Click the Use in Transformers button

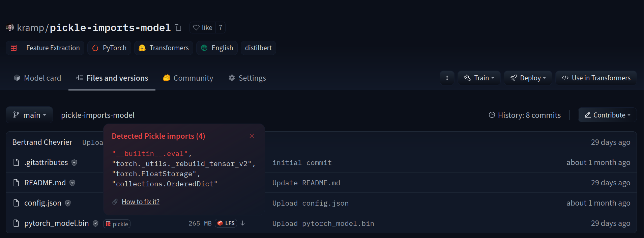coord(596,78)
